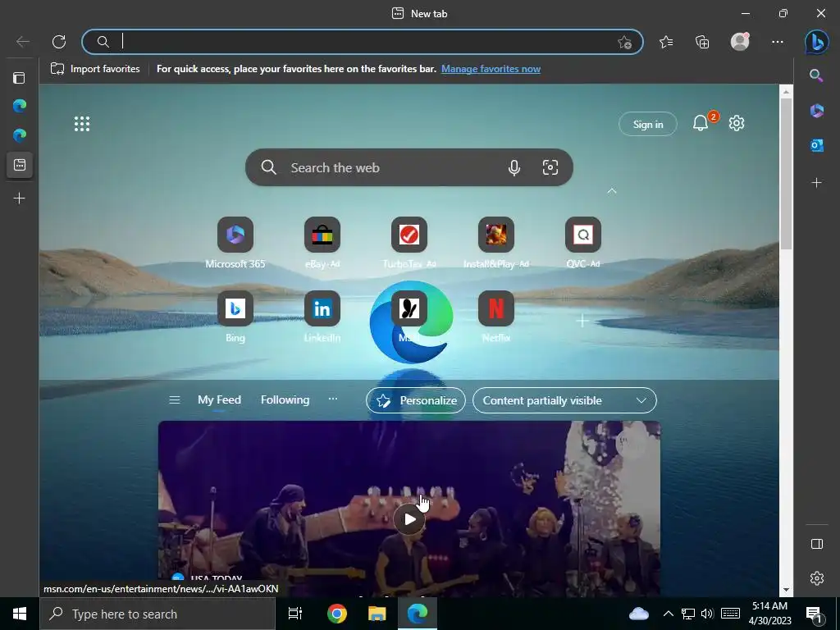Screen dimensions: 840x630
Task: Select the Following tab
Action: click(285, 400)
